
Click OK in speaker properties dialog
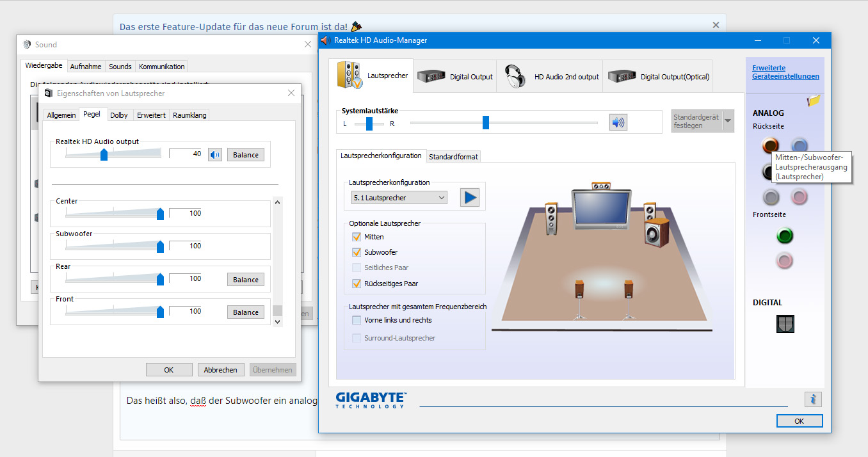pyautogui.click(x=169, y=370)
